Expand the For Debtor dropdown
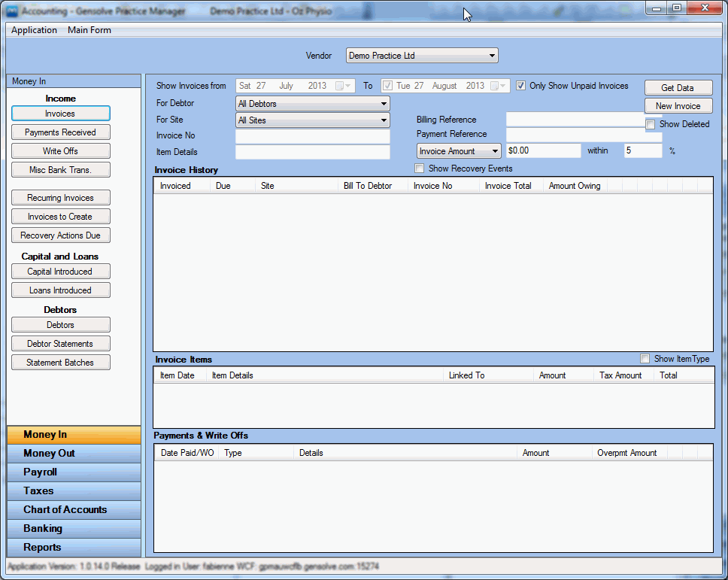The image size is (728, 580). click(x=383, y=103)
